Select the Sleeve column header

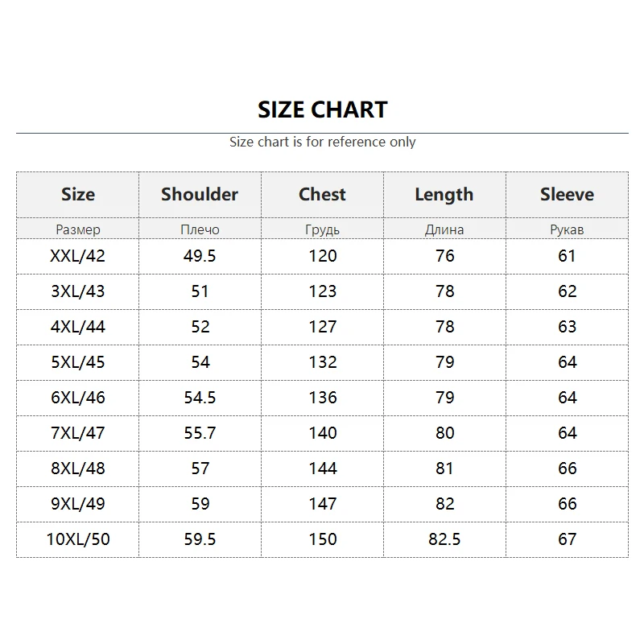tap(567, 195)
